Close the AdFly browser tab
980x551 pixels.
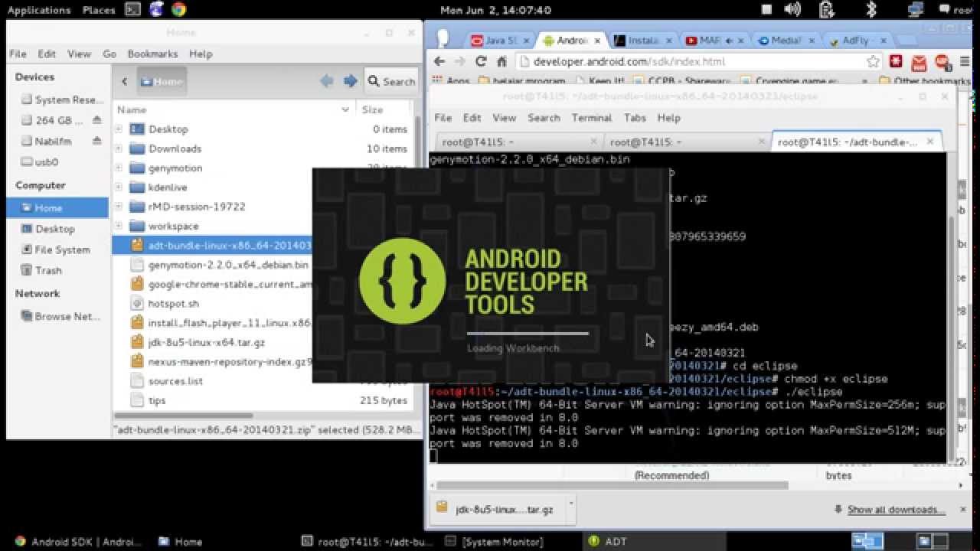coord(884,41)
